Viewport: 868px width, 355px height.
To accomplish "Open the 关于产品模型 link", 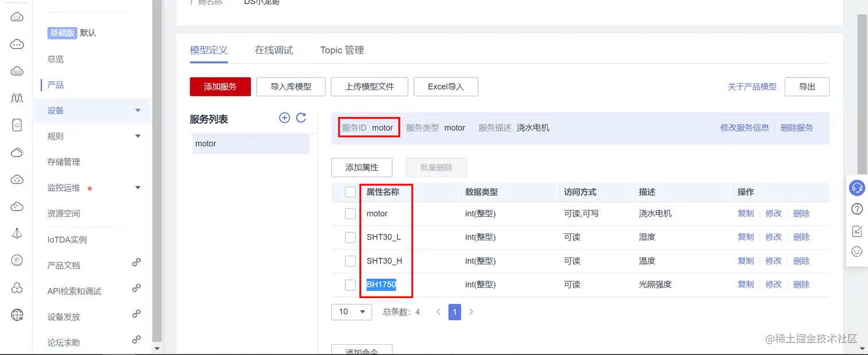I will pyautogui.click(x=752, y=87).
